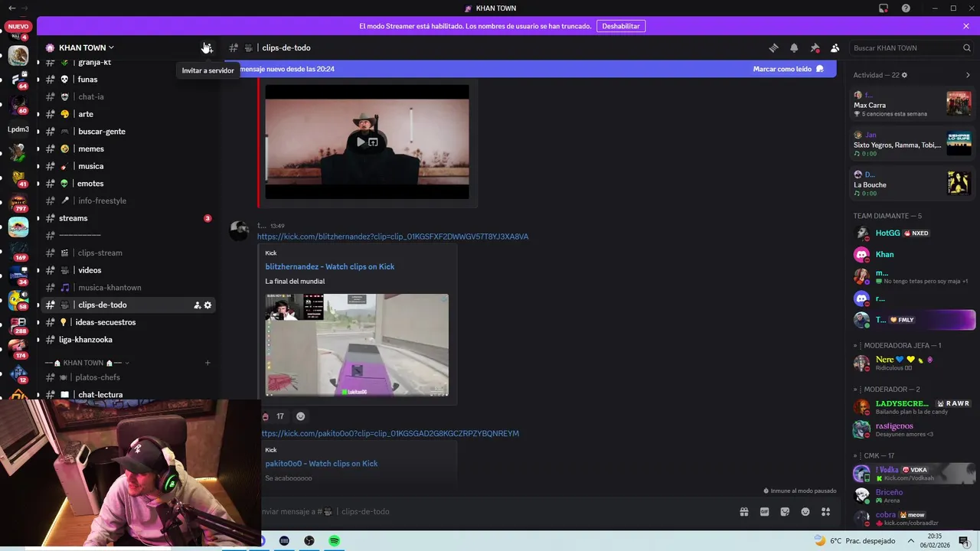Open member LADYSECRE... profile

point(912,407)
